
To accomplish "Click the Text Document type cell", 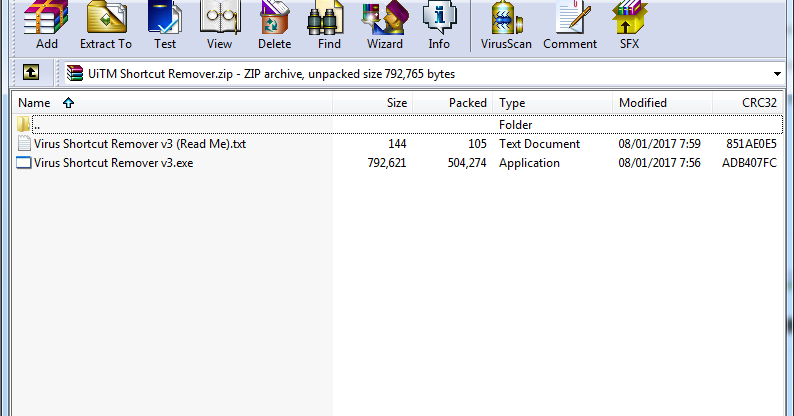I will [539, 144].
